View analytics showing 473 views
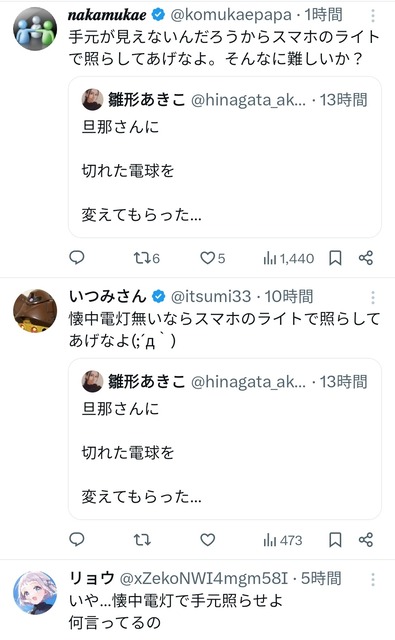 click(x=283, y=540)
